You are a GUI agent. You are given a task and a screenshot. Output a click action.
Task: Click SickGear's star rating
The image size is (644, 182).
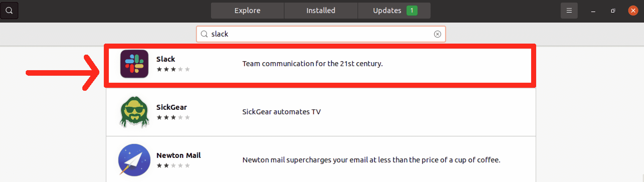pos(173,117)
